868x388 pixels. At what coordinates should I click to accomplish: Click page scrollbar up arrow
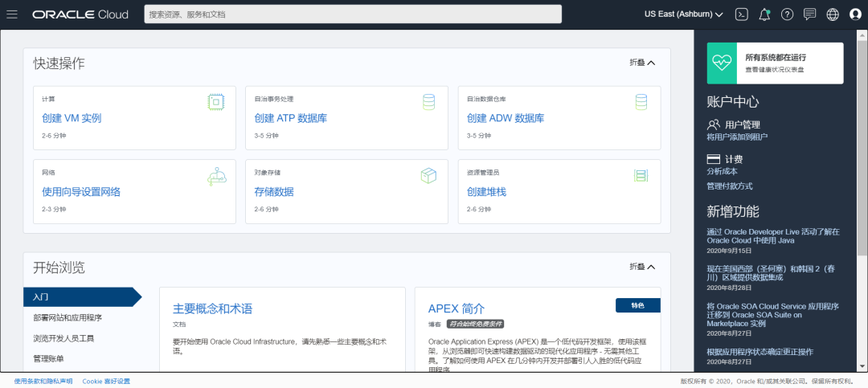862,35
